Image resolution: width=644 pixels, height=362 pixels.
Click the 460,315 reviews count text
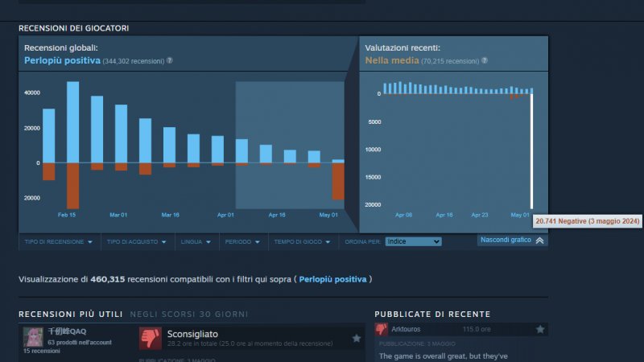point(108,279)
